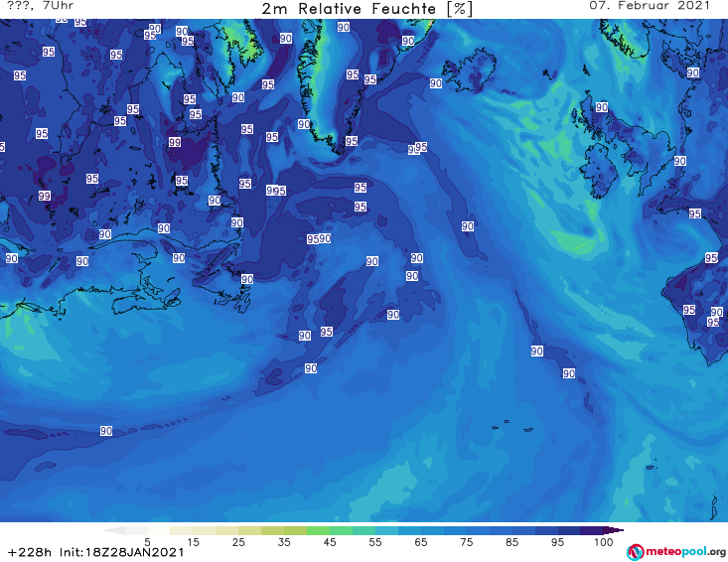Click the '95' tick on the color scale

click(557, 541)
